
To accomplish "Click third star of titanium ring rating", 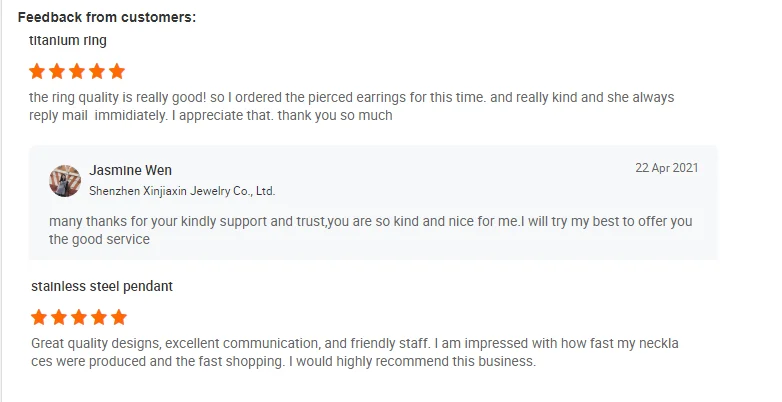I will pyautogui.click(x=78, y=71).
